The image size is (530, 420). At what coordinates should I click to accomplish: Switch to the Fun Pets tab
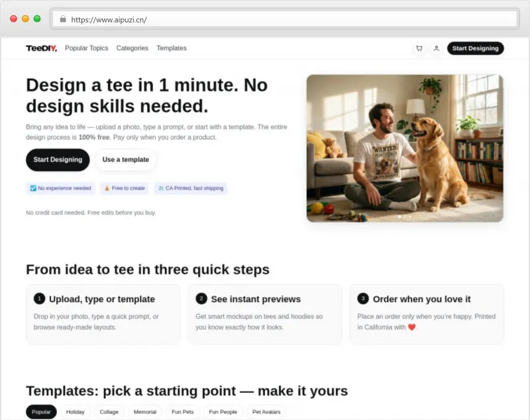point(183,412)
